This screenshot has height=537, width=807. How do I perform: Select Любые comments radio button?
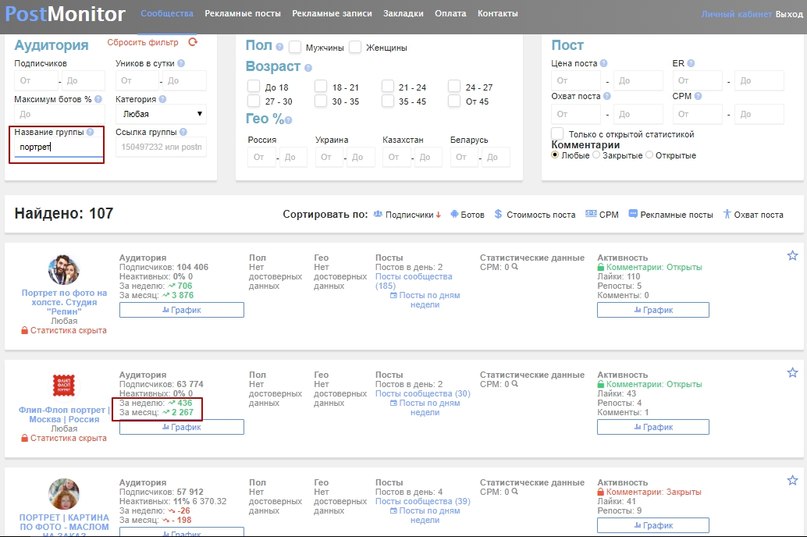555,155
